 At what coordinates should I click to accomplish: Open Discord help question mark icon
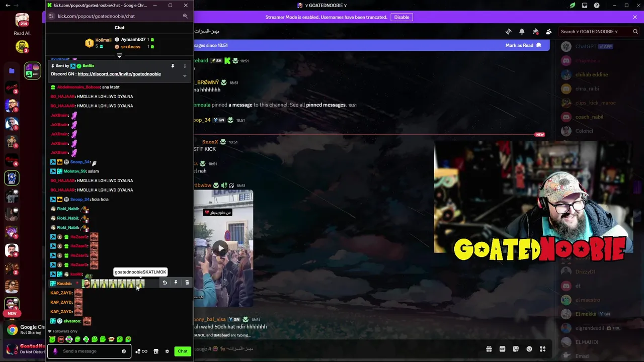coord(597,6)
